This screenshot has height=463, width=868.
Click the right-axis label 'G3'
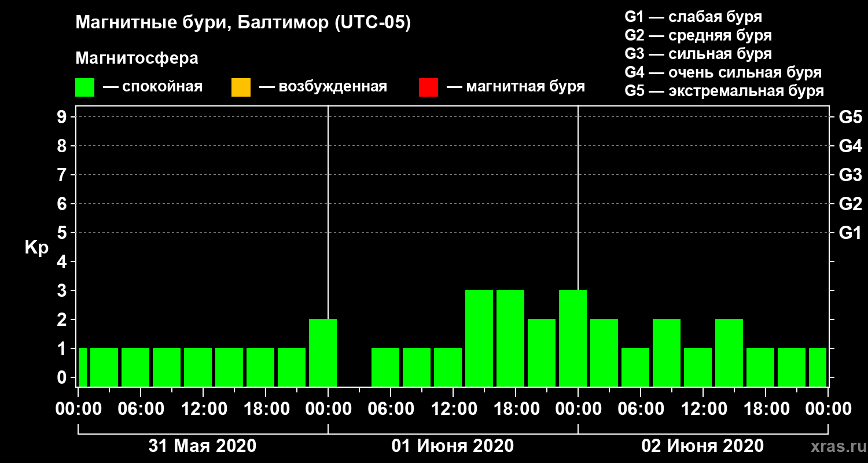[850, 175]
